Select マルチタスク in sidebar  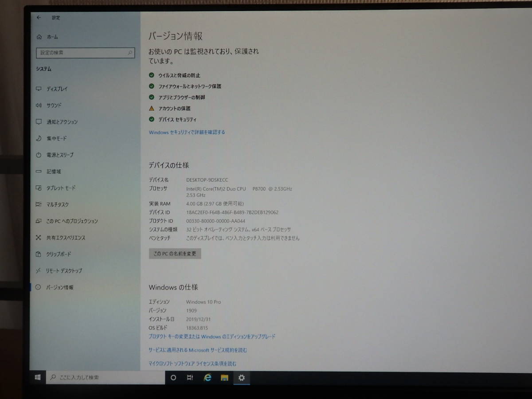coord(52,204)
